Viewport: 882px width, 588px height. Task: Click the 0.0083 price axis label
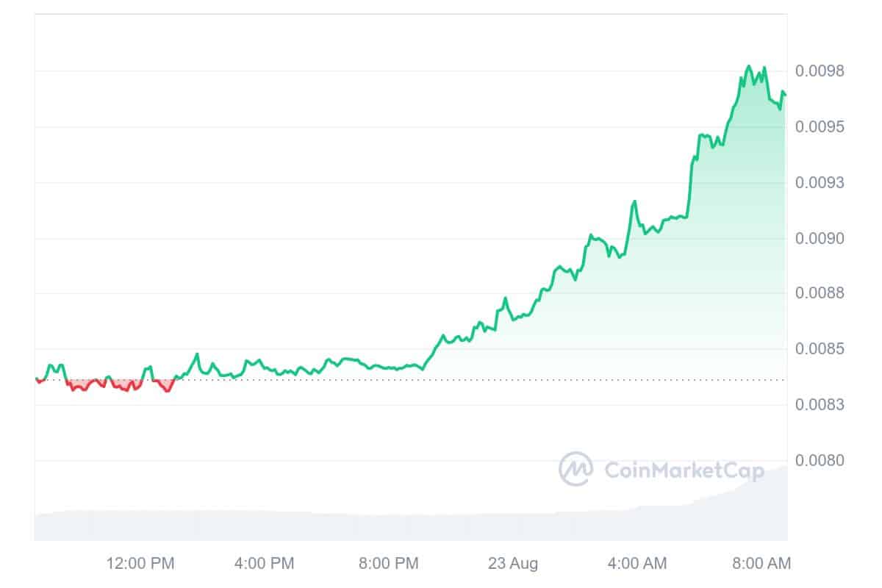click(x=820, y=405)
